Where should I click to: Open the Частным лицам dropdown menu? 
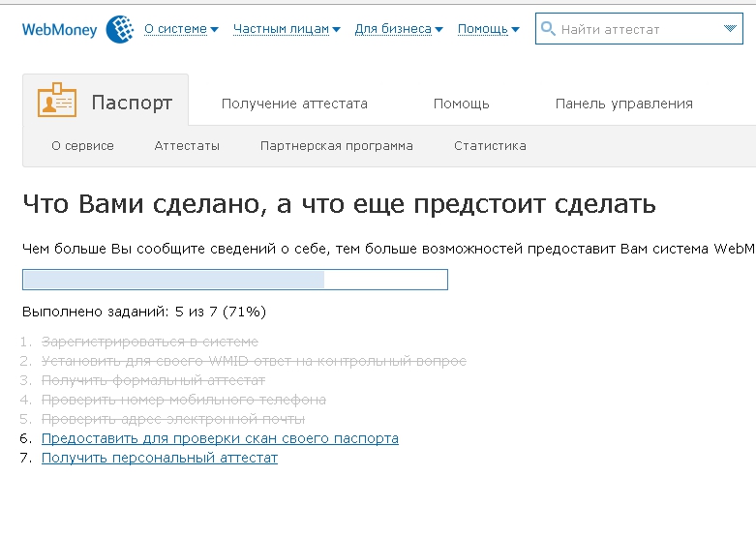pyautogui.click(x=287, y=29)
